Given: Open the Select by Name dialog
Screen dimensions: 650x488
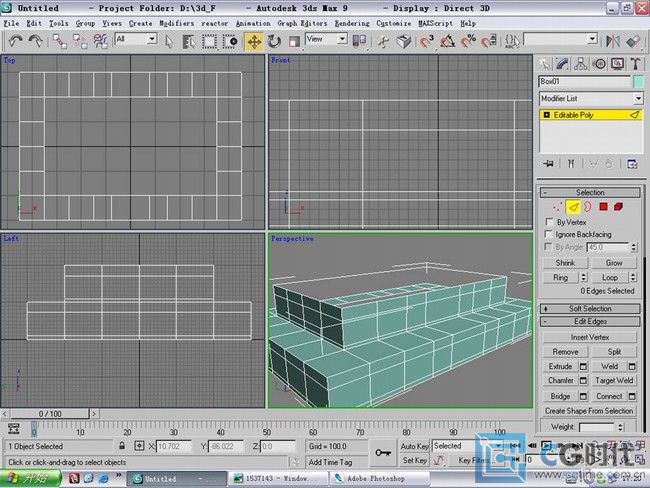Looking at the screenshot, I should tap(189, 41).
